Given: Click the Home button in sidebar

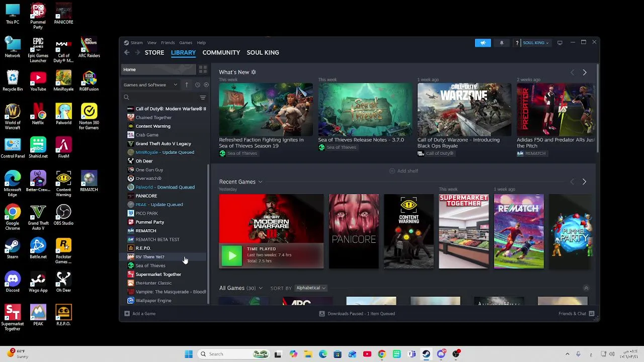Looking at the screenshot, I should (158, 69).
